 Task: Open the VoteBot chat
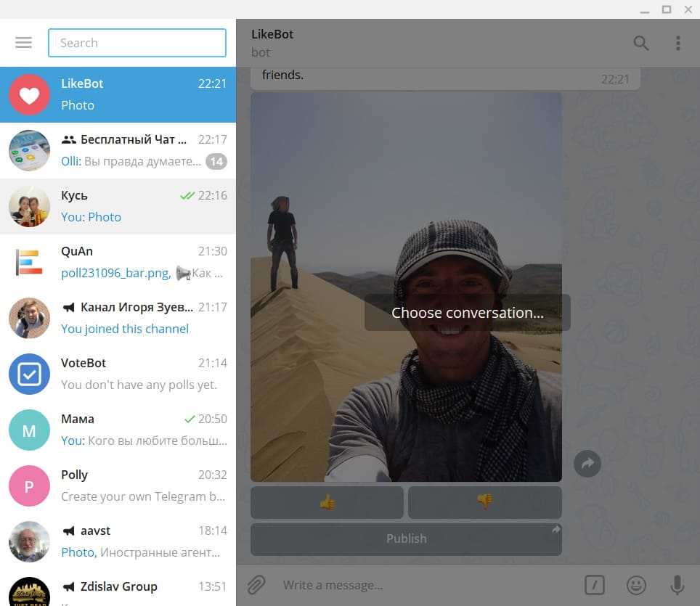(118, 374)
